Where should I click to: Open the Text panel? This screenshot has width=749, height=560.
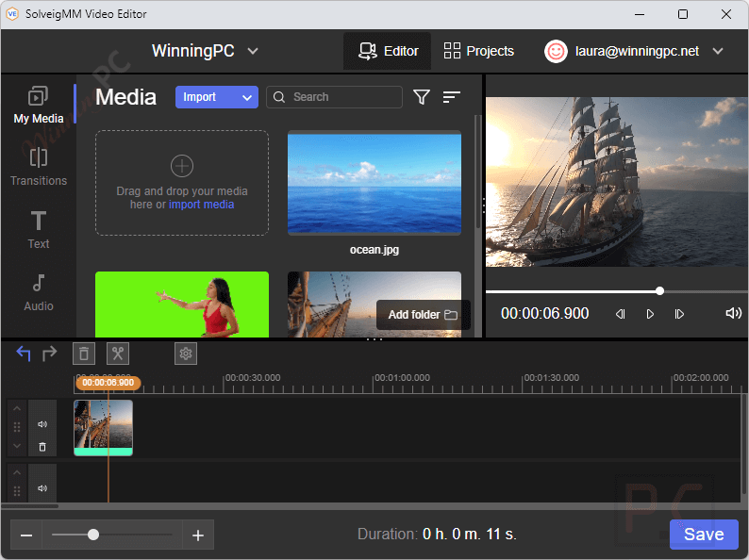point(39,230)
